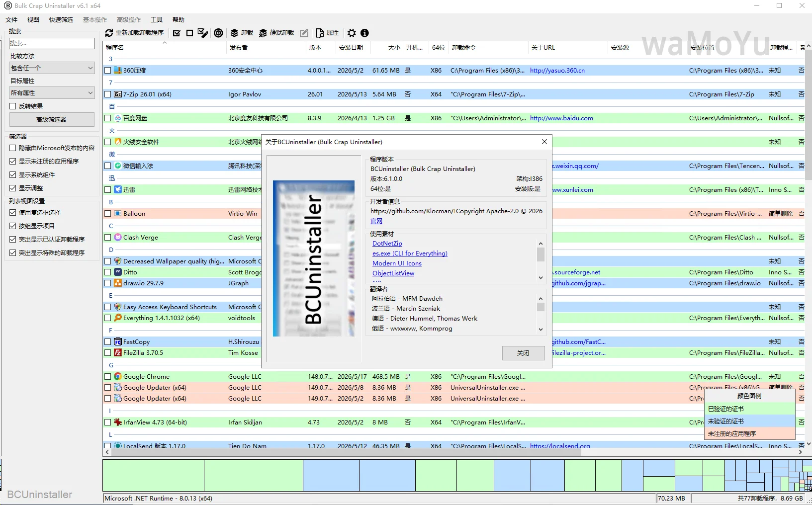Viewport: 812px width, 505px height.
Task: Click the deselect-all empty box toolbar icon
Action: (x=189, y=33)
